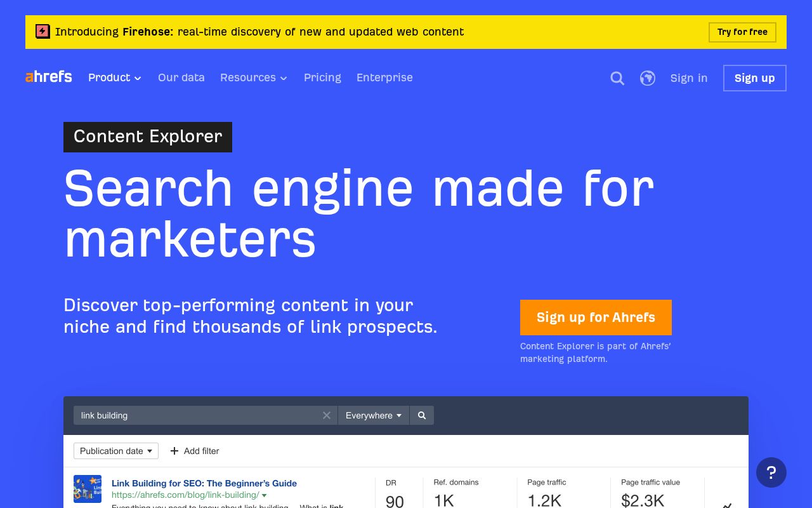Click the DR 90 value
Image resolution: width=812 pixels, height=508 pixels.
(395, 501)
